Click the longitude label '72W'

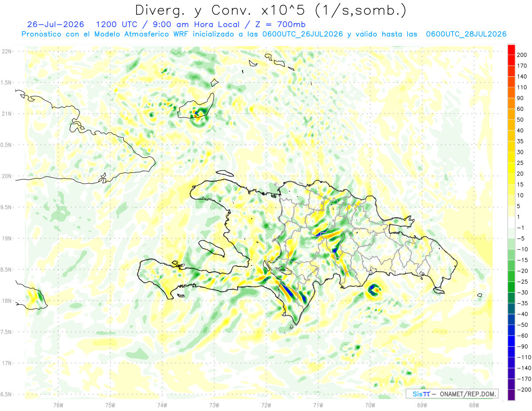(266, 404)
